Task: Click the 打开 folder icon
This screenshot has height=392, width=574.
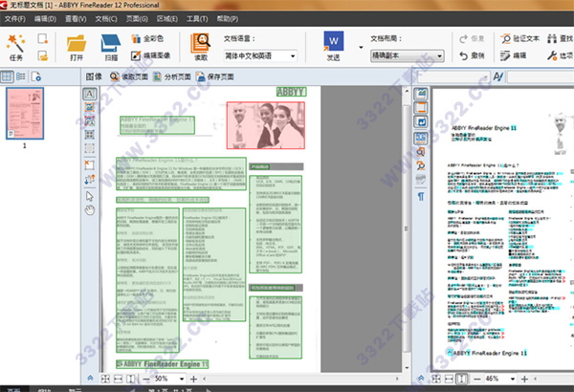Action: click(x=77, y=43)
